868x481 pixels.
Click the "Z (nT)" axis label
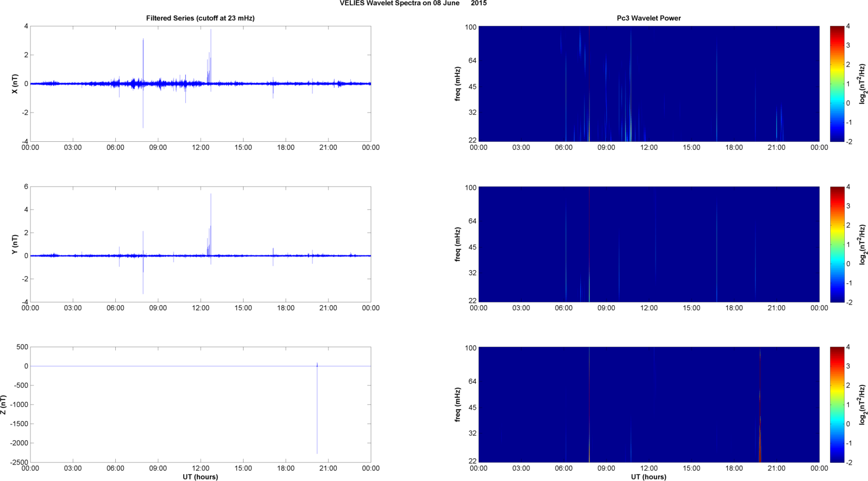click(4, 405)
